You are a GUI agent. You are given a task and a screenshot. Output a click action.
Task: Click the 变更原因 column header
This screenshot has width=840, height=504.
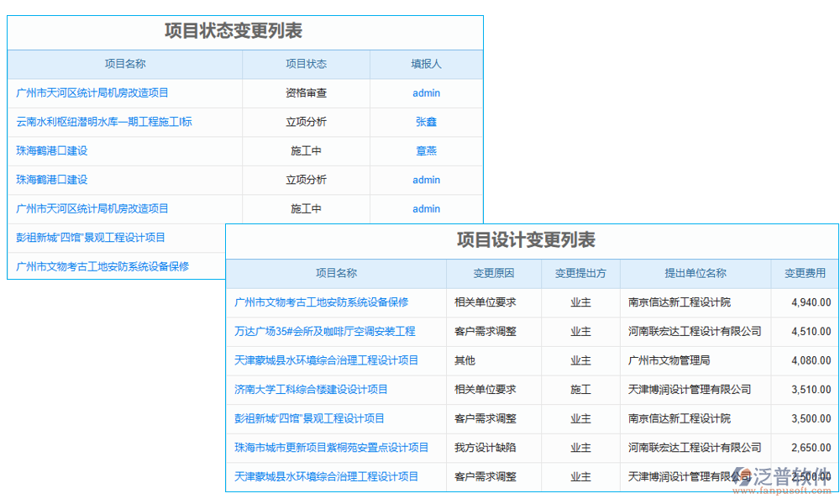(x=492, y=273)
